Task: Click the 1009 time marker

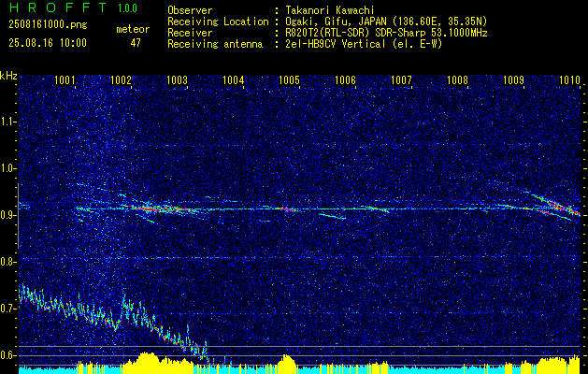Action: [x=513, y=79]
